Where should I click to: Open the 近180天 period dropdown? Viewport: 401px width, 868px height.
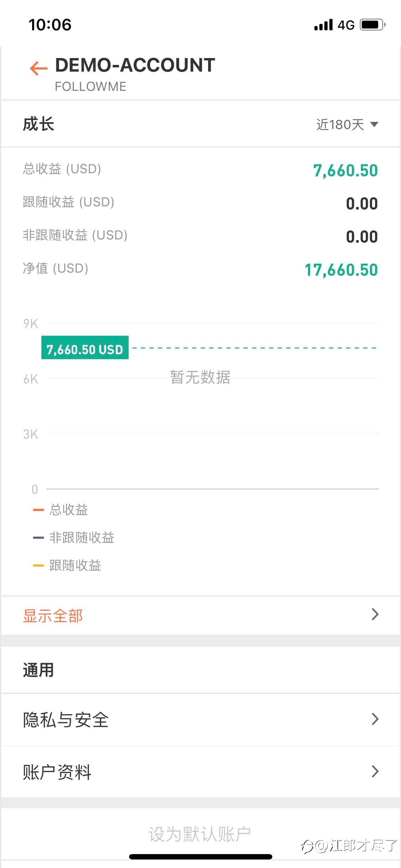(347, 124)
